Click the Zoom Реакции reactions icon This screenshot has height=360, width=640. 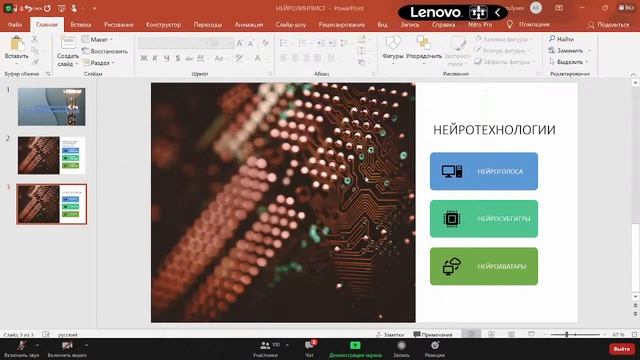[435, 346]
